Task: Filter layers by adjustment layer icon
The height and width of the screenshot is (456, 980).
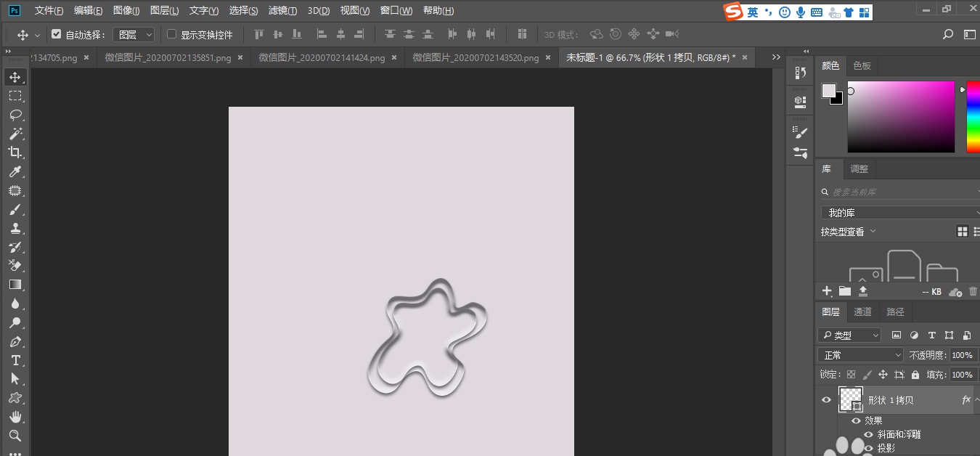Action: tap(914, 335)
